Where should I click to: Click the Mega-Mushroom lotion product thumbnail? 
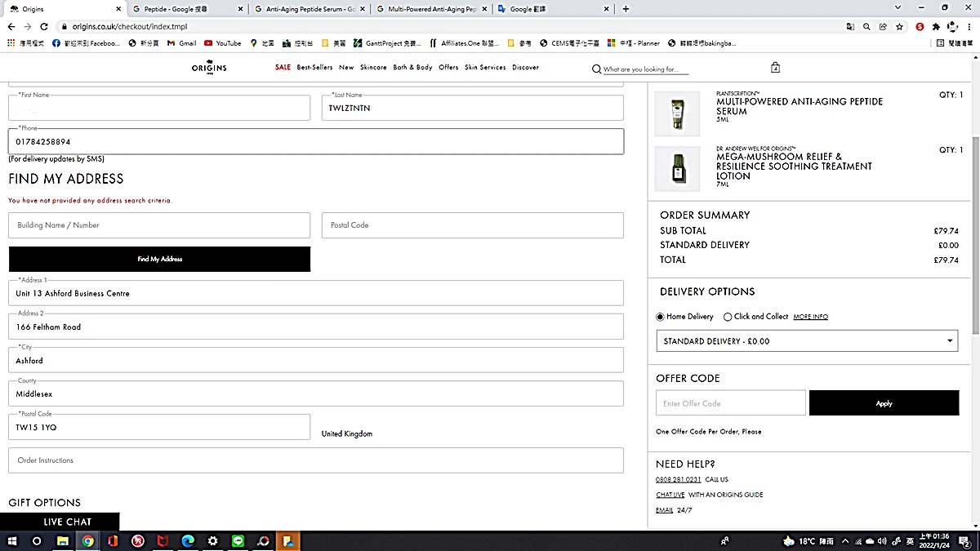(677, 168)
